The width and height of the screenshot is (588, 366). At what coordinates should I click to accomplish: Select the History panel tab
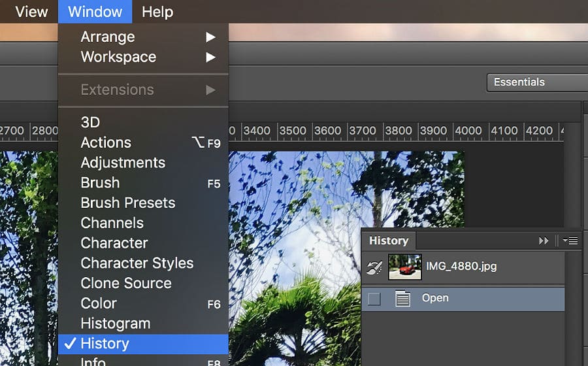389,241
